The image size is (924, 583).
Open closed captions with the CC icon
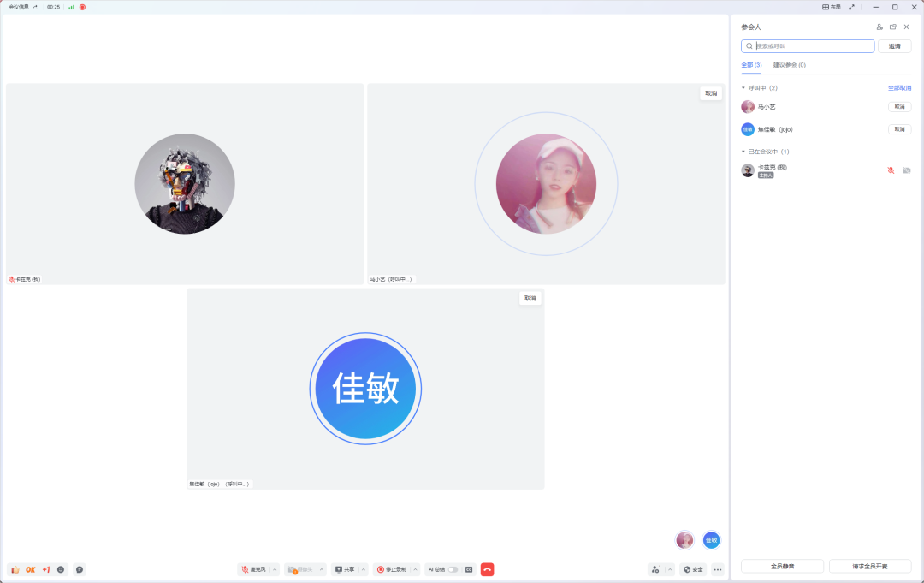pos(469,568)
